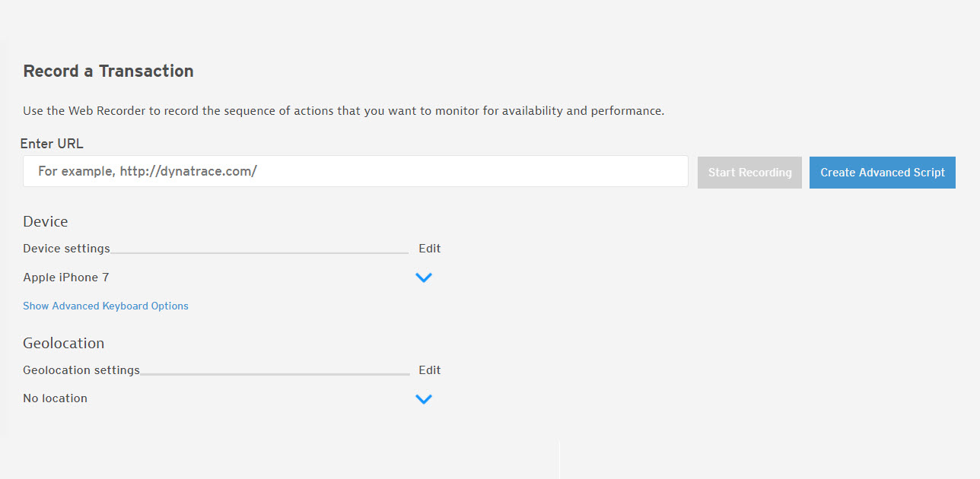Open Edit for Device settings

click(430, 249)
